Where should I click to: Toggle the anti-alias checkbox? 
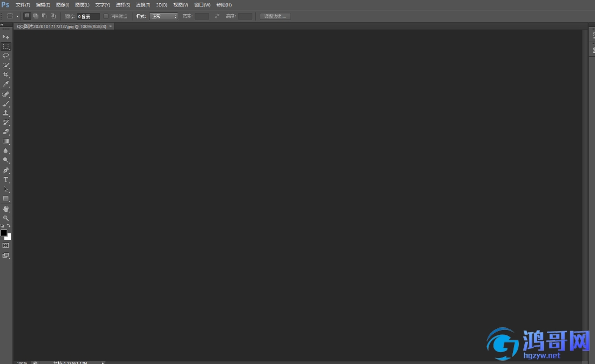coord(106,16)
